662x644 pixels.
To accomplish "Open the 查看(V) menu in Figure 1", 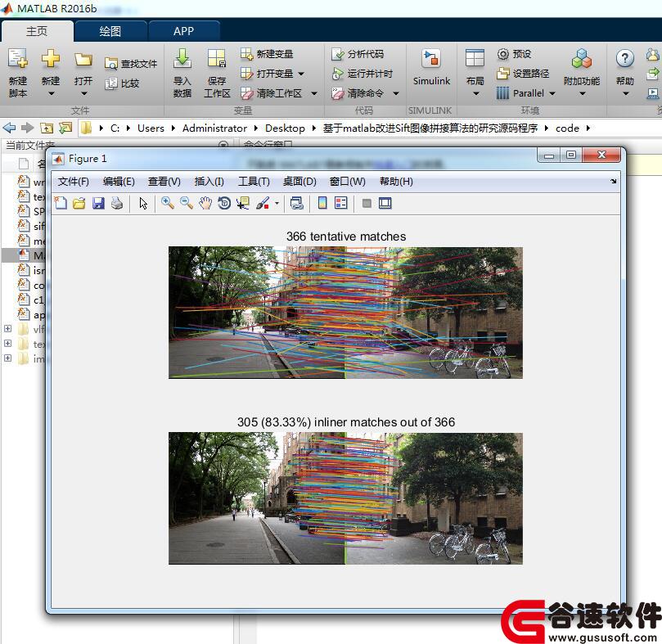I will pos(164,182).
